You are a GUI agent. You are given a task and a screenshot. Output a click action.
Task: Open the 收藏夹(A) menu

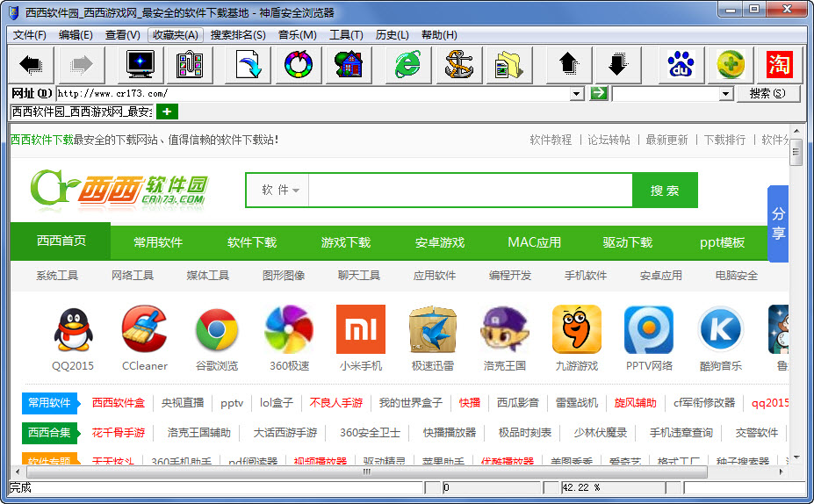[176, 35]
